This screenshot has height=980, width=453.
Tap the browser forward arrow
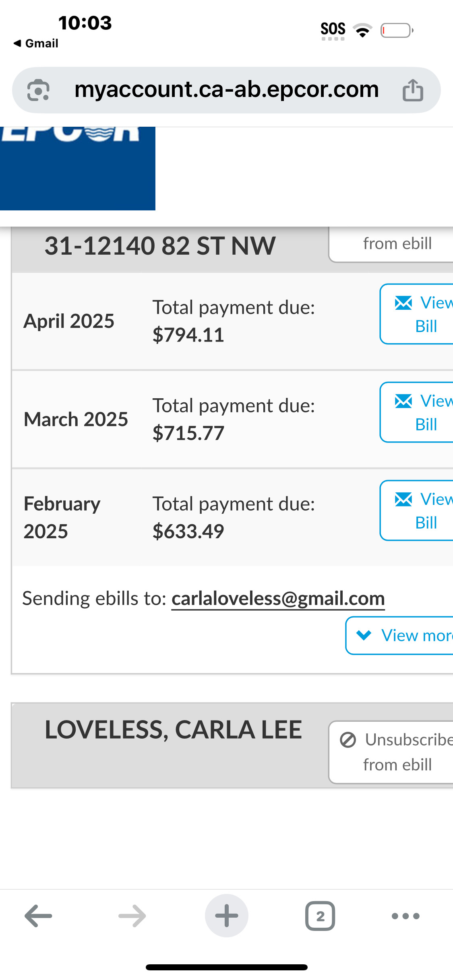pyautogui.click(x=132, y=916)
